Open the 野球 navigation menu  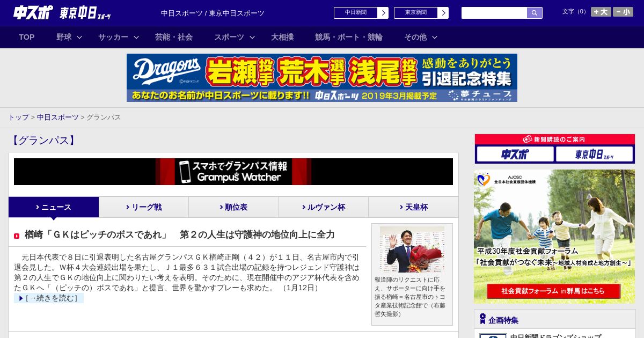coord(64,37)
